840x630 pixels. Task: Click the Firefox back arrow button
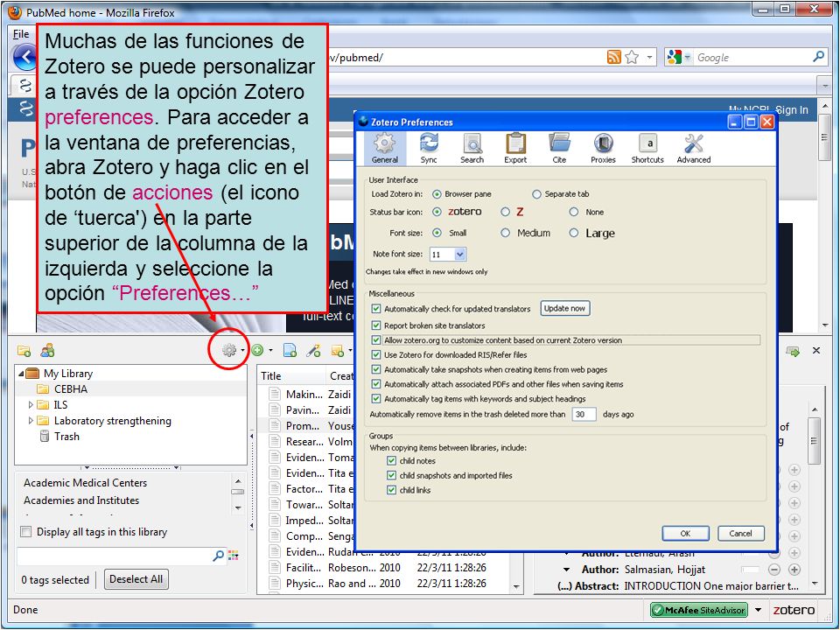click(24, 57)
